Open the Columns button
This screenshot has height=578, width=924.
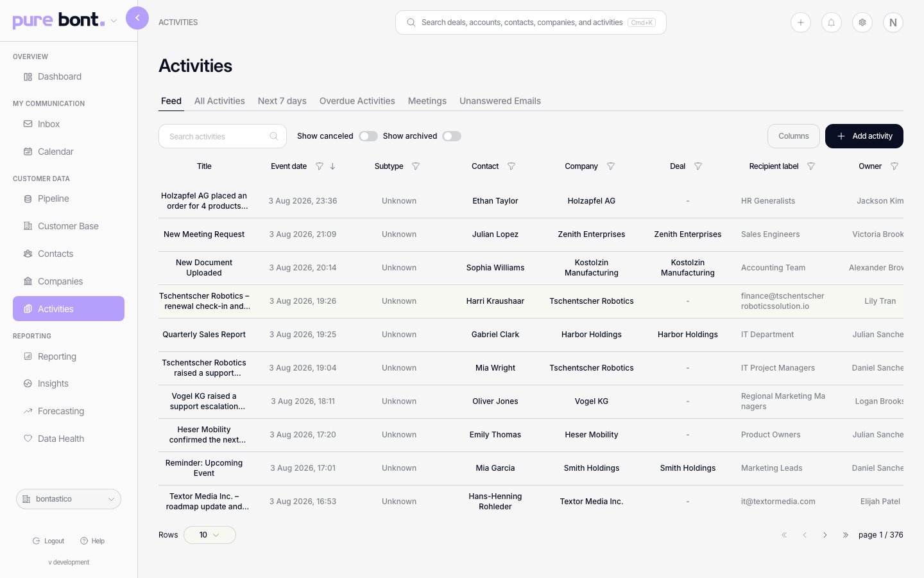click(794, 136)
